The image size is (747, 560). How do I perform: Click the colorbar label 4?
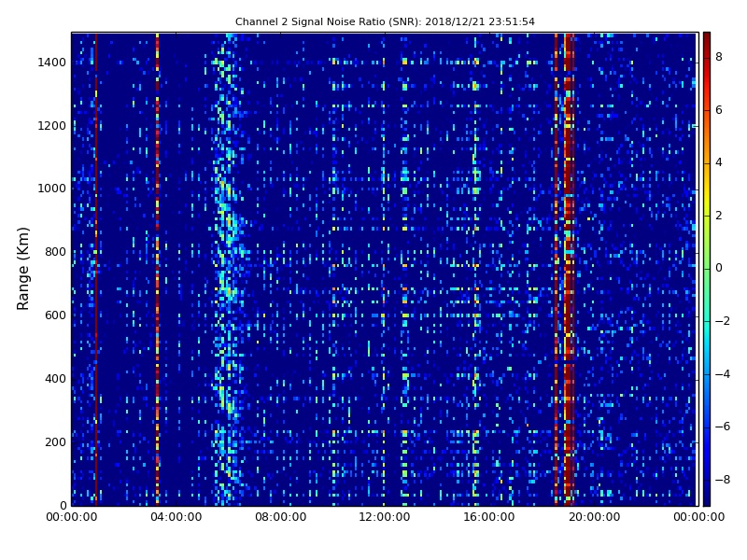[719, 162]
